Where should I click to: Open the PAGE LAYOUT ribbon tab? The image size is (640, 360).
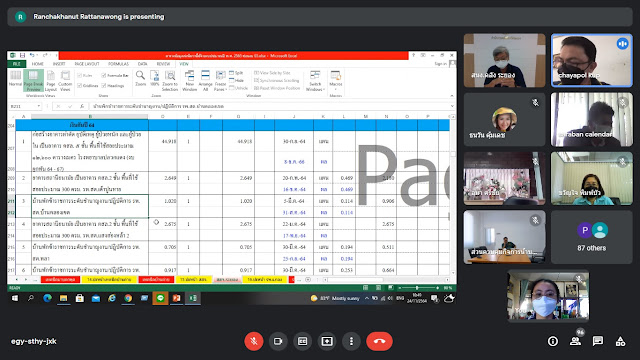87,64
